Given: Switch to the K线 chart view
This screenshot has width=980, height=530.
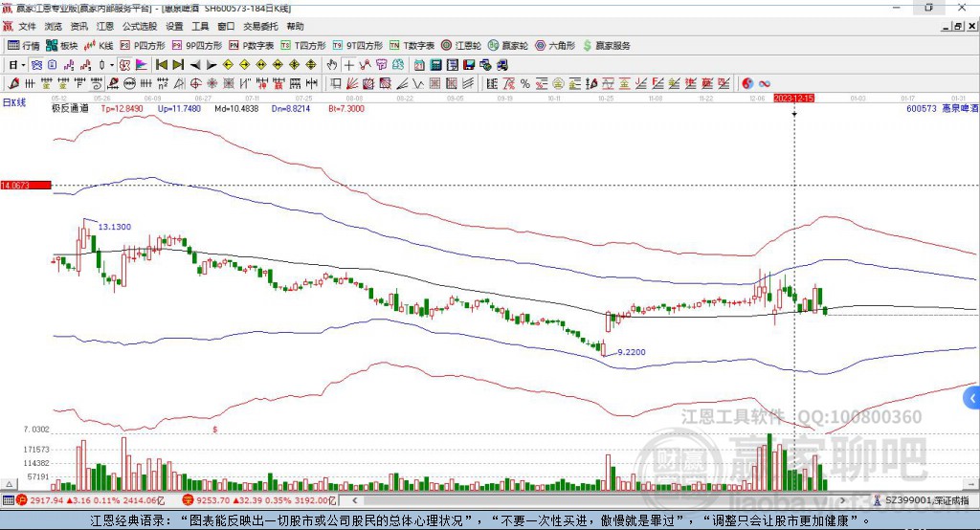Looking at the screenshot, I should point(99,46).
